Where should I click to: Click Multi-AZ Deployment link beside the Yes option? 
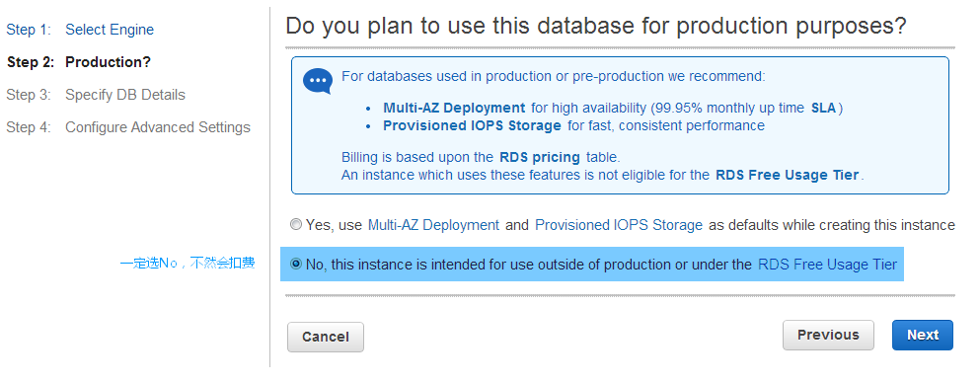[x=434, y=225]
